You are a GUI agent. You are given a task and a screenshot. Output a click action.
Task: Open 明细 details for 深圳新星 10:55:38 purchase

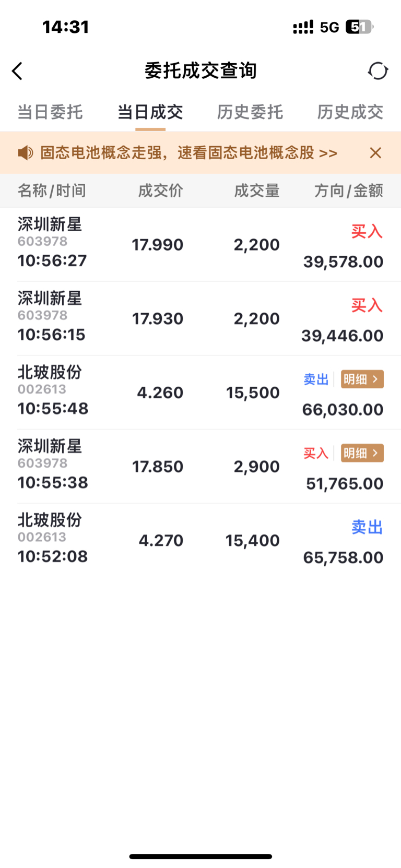coord(362,453)
